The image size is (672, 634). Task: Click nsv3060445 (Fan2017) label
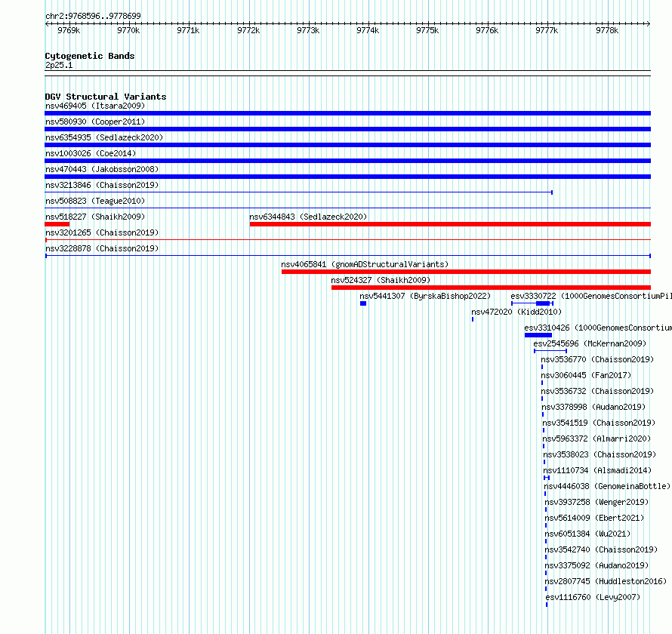tap(586, 375)
